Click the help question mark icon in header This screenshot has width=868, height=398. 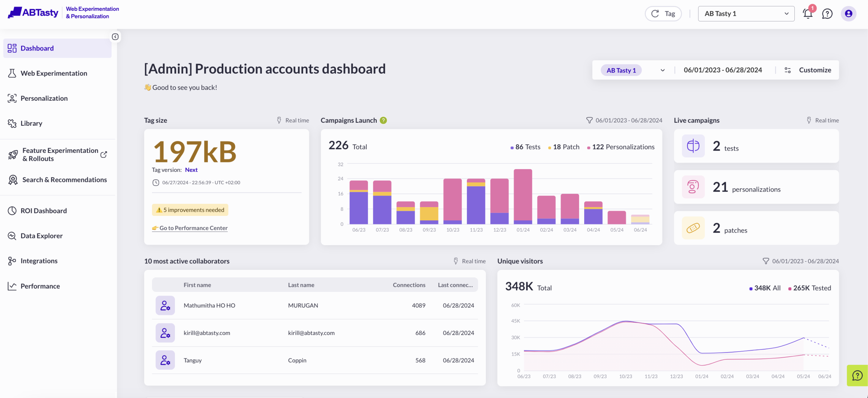pos(827,14)
